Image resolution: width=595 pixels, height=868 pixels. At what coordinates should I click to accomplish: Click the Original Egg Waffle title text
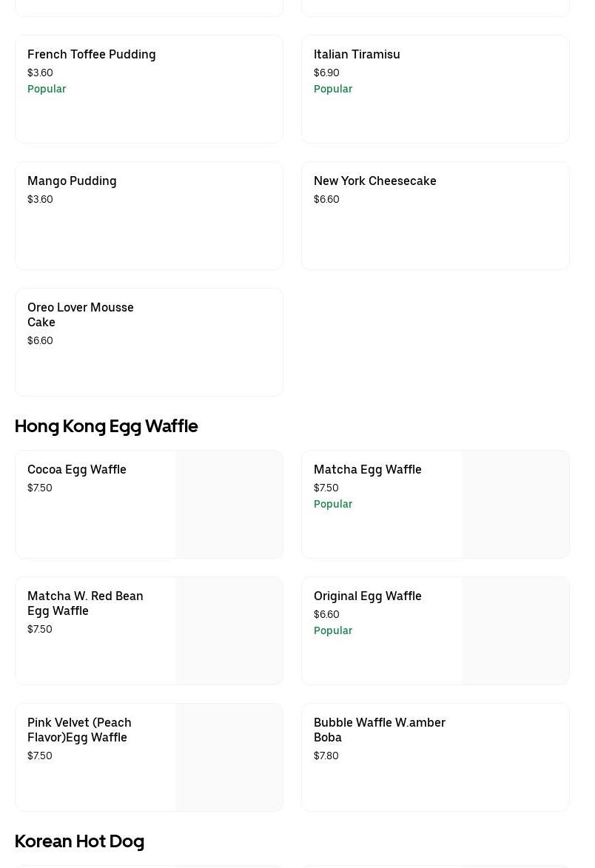pos(367,596)
